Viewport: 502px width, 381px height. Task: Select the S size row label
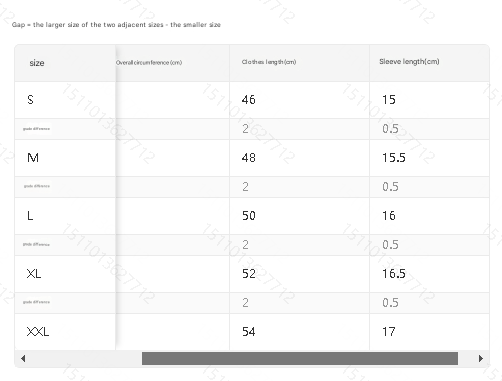click(x=30, y=100)
